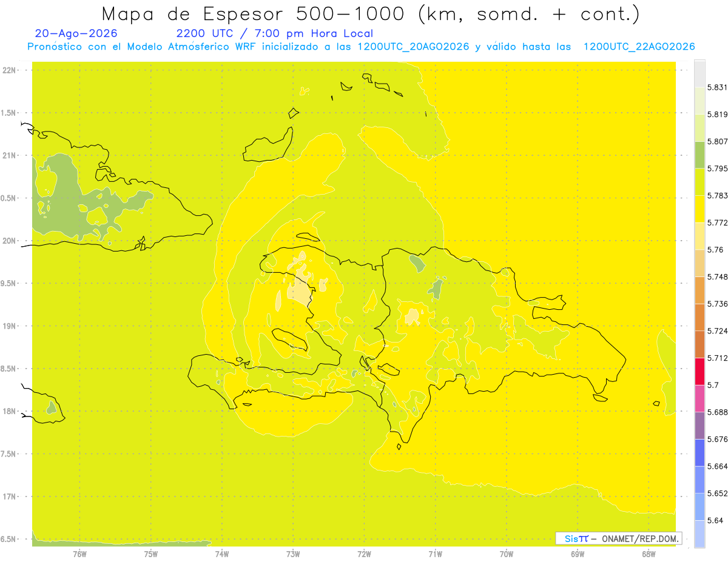Viewport: 728px width, 562px height.
Task: Click the longitude label 74W
Action: (221, 554)
